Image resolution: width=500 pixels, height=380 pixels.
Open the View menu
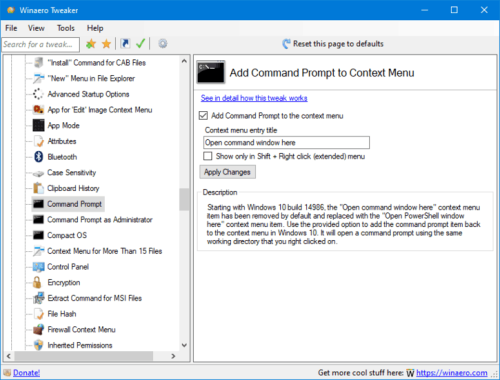36,28
